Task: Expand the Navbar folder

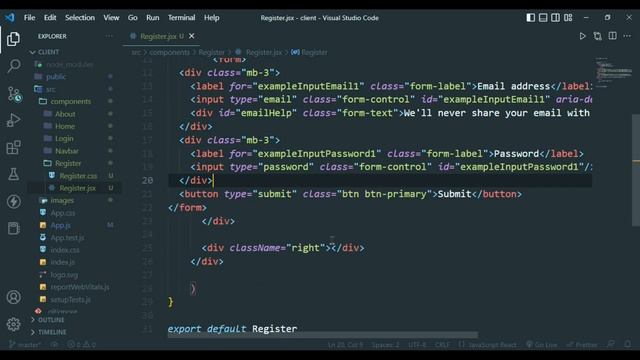Action: pos(67,151)
